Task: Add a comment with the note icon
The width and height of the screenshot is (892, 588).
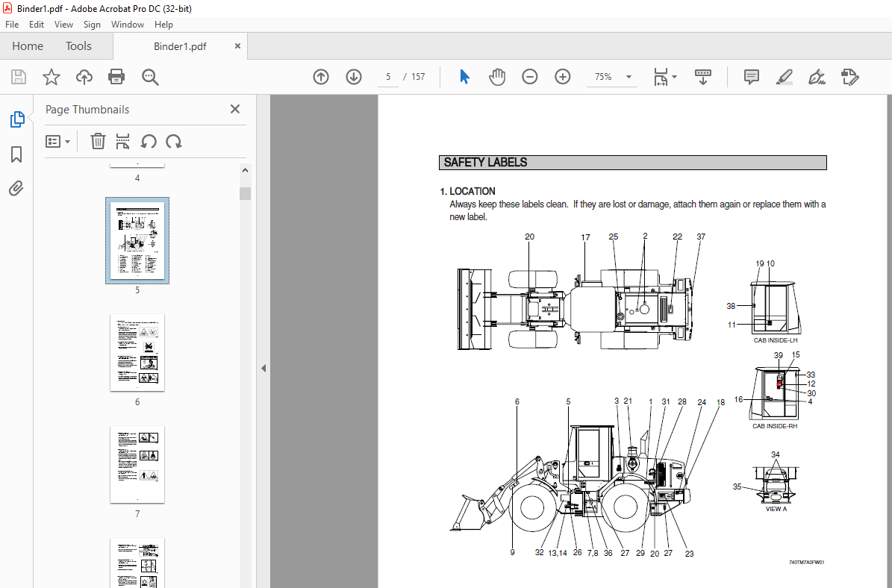Action: click(751, 77)
